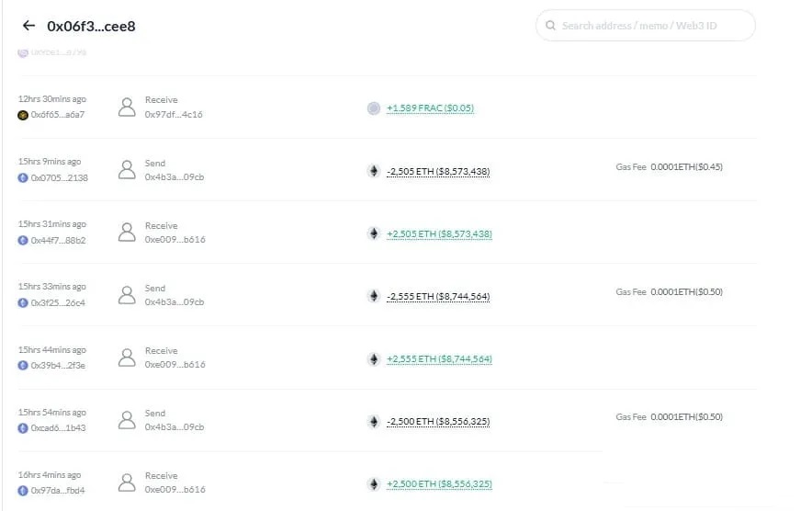Click the user avatar in the 15hrs 44mins row

coord(127,358)
